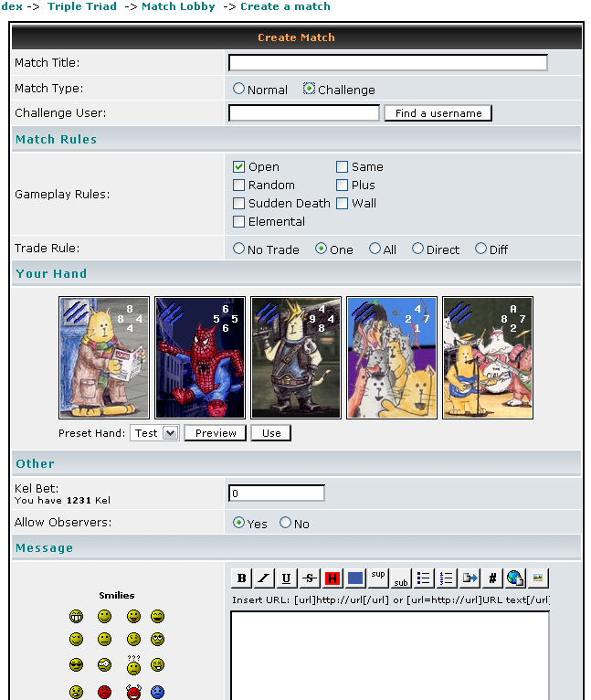Insert the big toothy grin smiley

(77, 617)
